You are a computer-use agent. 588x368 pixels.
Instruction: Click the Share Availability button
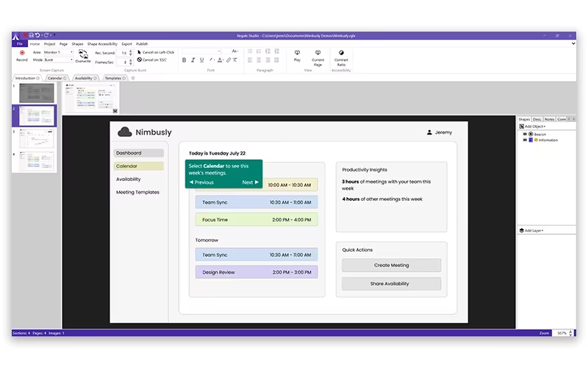pos(392,283)
